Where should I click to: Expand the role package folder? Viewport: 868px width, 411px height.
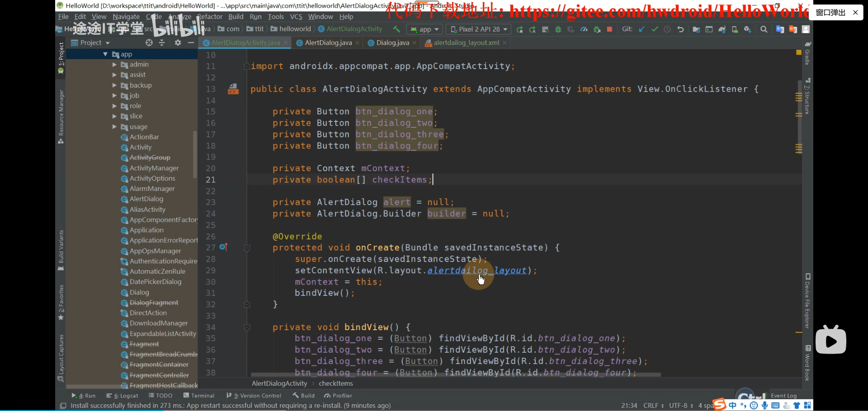(114, 106)
